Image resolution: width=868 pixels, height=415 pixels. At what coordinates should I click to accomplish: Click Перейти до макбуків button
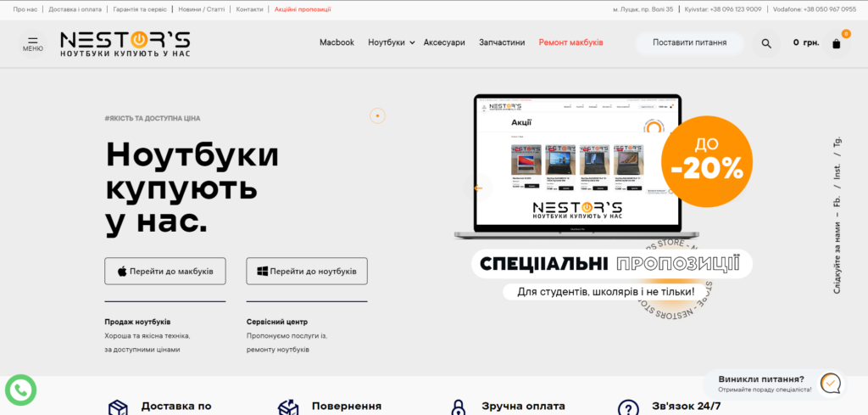click(165, 271)
